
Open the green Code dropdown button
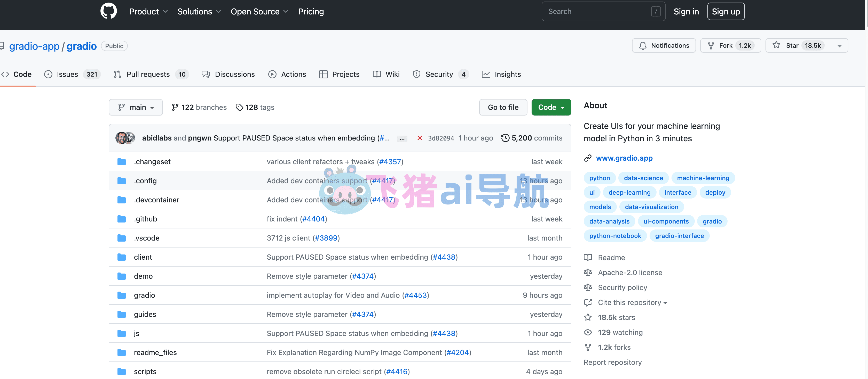tap(551, 107)
